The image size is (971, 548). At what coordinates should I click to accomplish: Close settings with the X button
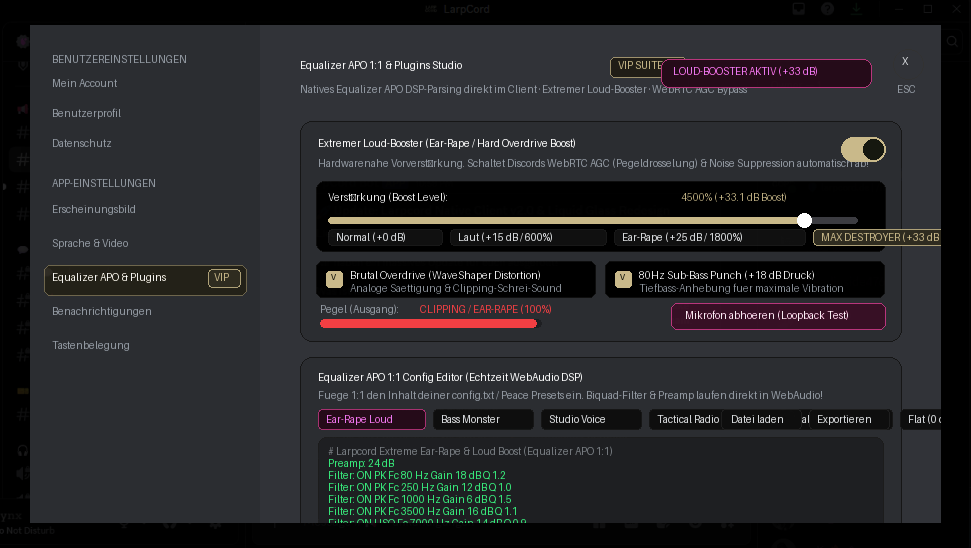(905, 61)
